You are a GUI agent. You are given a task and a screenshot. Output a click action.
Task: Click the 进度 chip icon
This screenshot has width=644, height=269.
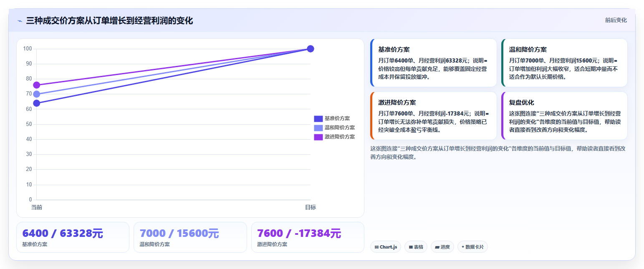tap(437, 247)
